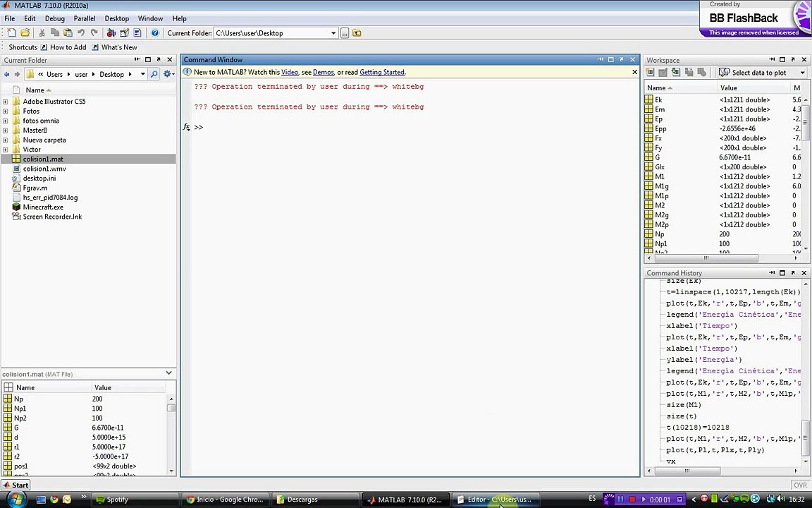The image size is (812, 508).
Task: Expand the MasterII folder tree node
Action: 6,131
